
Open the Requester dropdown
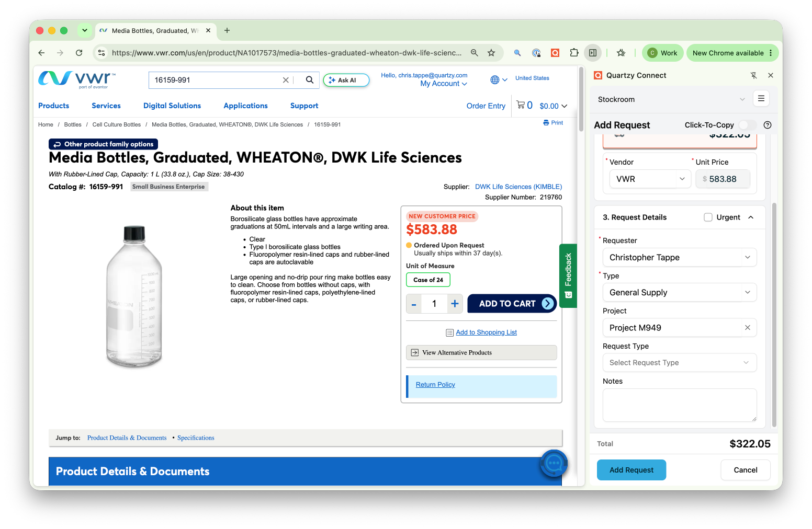pos(680,257)
